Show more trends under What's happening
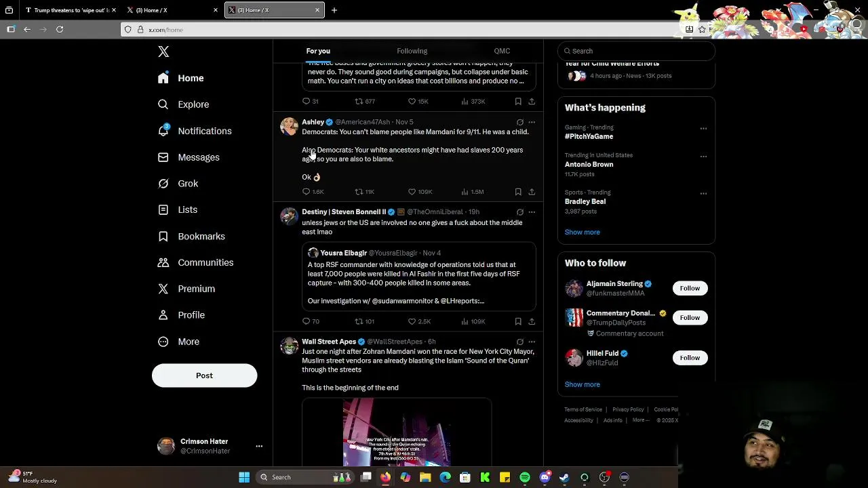This screenshot has height=488, width=868. [x=582, y=232]
